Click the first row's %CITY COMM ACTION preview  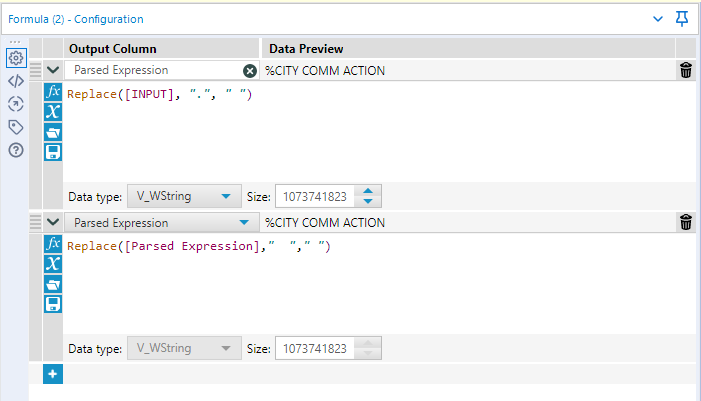(325, 71)
